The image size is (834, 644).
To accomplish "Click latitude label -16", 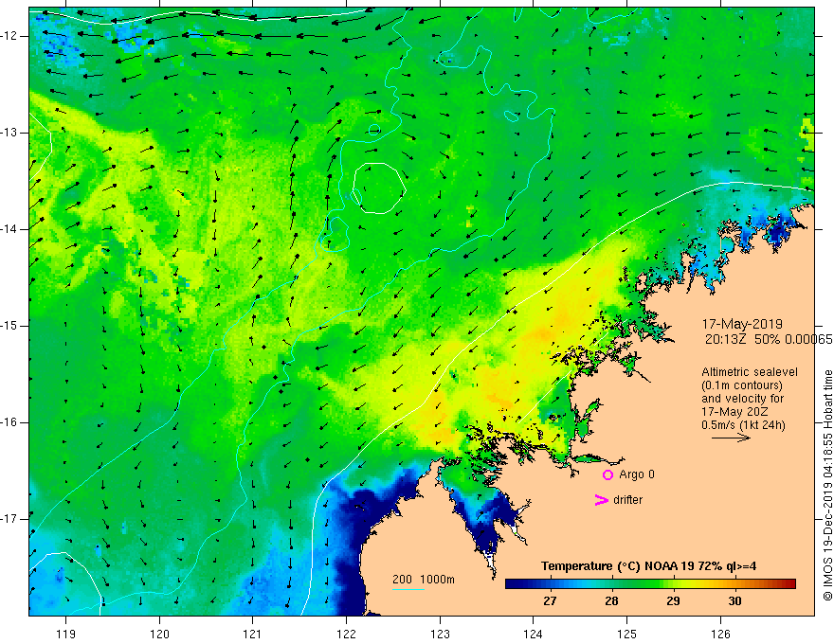I will (x=9, y=422).
